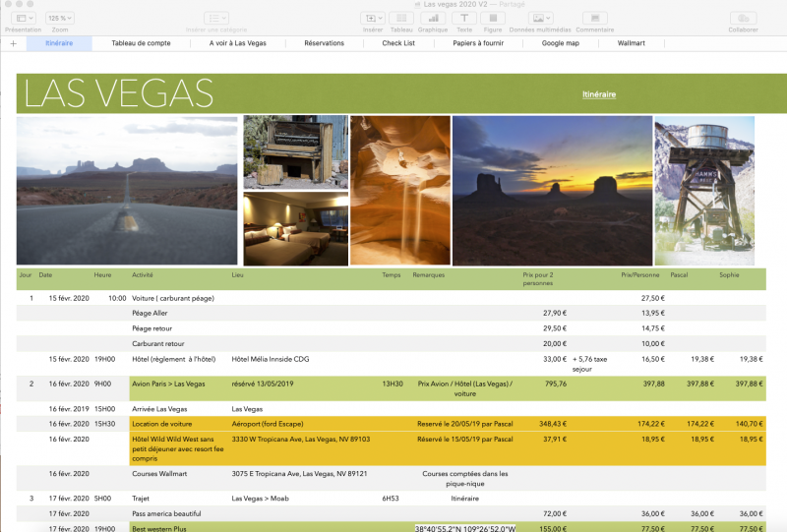Open the Insérer toolbar menu
The height and width of the screenshot is (532, 787).
coord(373,19)
